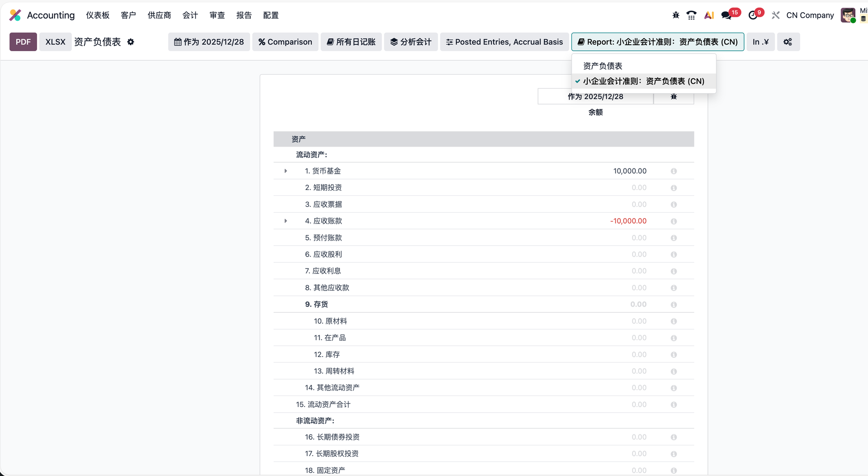868x476 pixels.
Task: Open the messages chat icon with 15 badge
Action: [x=726, y=15]
